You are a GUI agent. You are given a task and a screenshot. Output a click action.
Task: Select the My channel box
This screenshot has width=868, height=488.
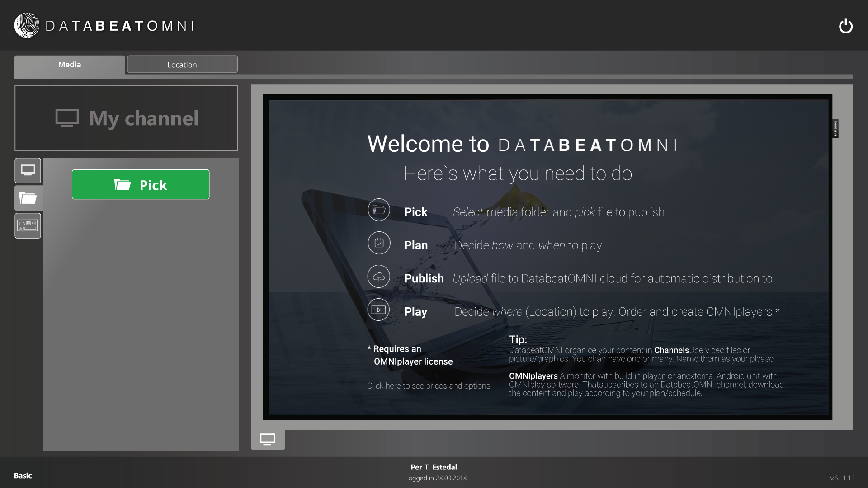pyautogui.click(x=126, y=118)
